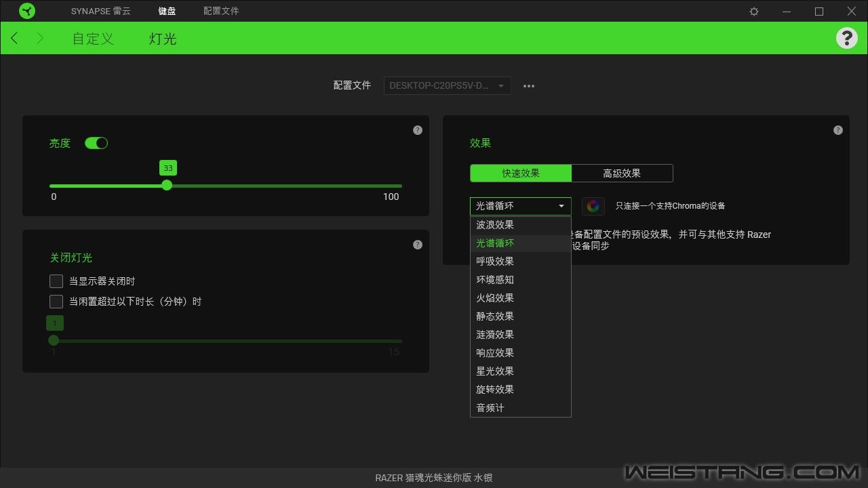Switch to the 灯光 sub-tab
The image size is (868, 488).
click(x=163, y=39)
